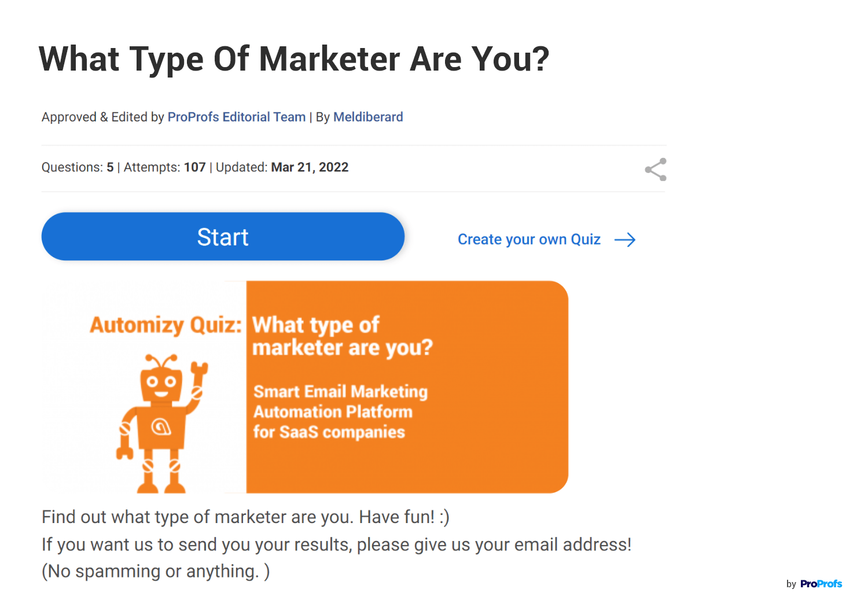Click the Automizy Quiz label in banner
The height and width of the screenshot is (611, 868).
(x=165, y=325)
